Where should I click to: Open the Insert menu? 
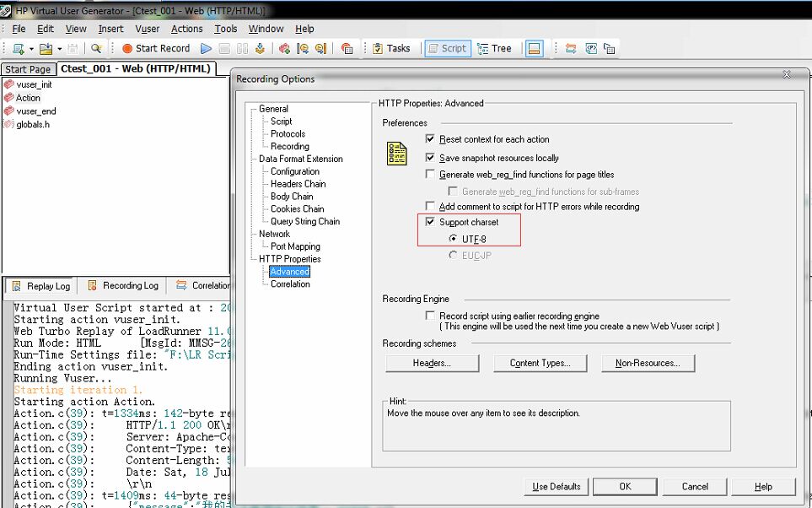[x=110, y=29]
